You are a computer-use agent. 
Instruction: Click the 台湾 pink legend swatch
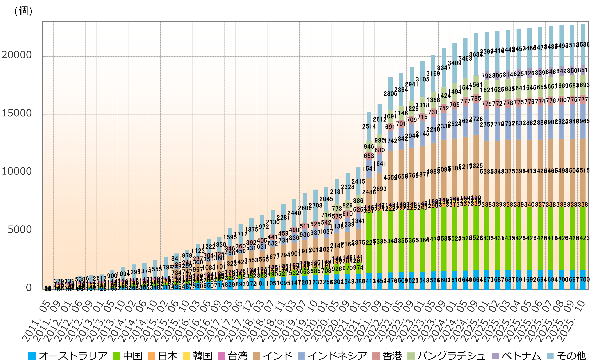(221, 356)
